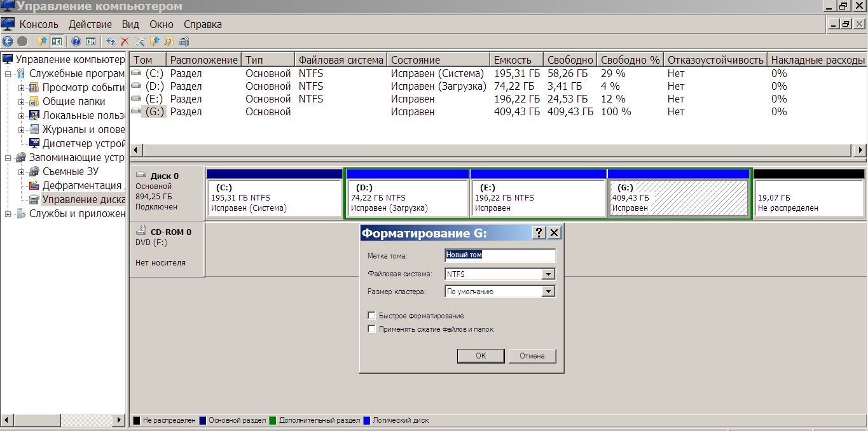Expand the Службы и приложения tree node
The image size is (868, 431).
(8, 213)
